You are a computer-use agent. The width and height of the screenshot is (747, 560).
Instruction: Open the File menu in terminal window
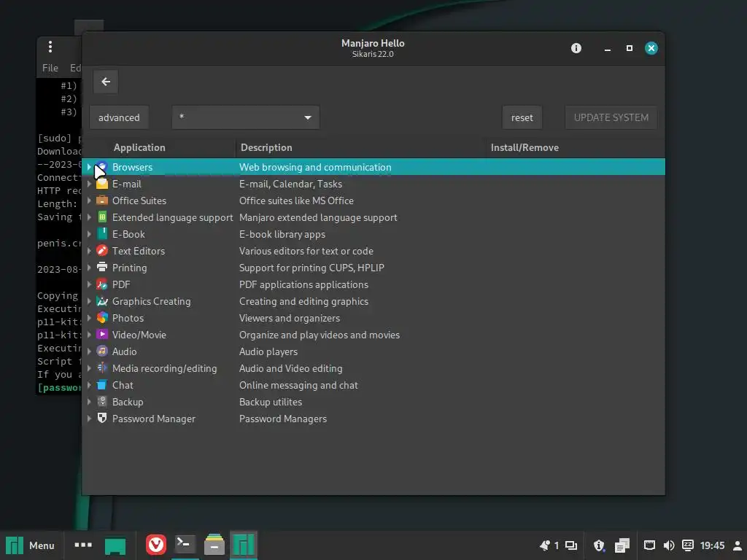(50, 68)
